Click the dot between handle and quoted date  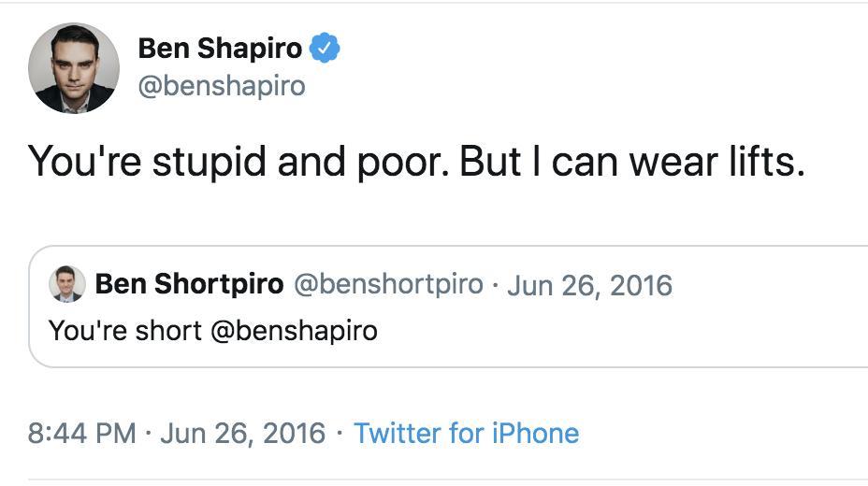[x=495, y=284]
